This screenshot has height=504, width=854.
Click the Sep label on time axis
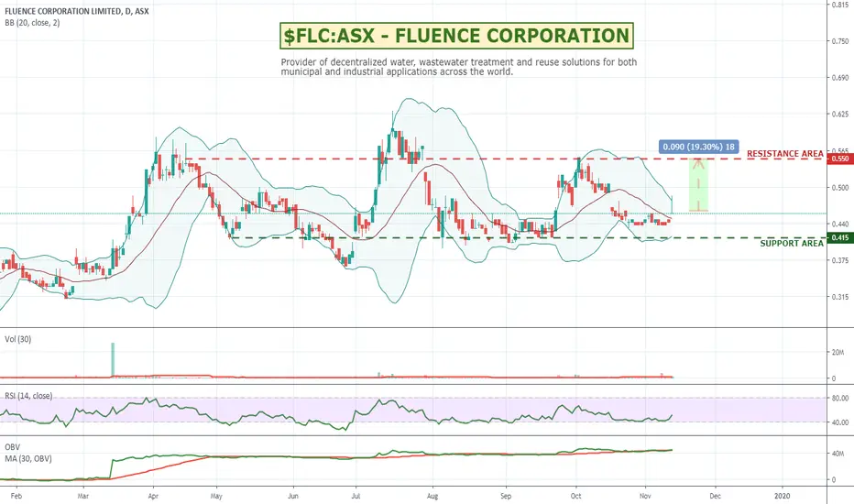click(x=506, y=496)
